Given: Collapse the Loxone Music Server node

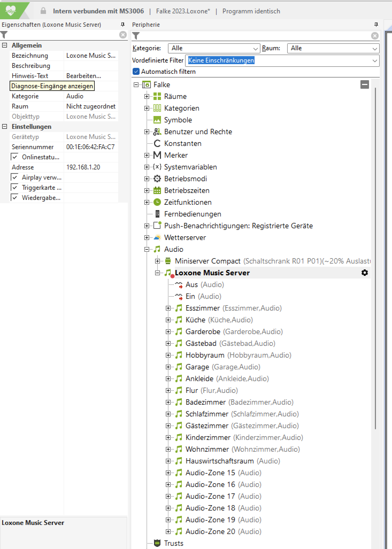Looking at the screenshot, I should tap(157, 273).
